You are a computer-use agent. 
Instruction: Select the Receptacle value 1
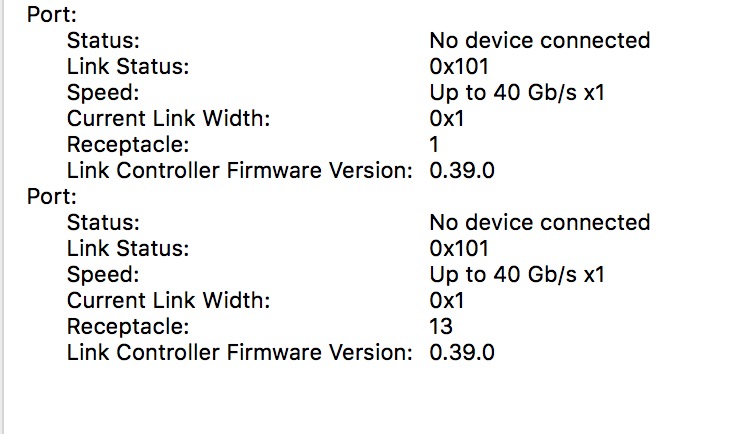(x=434, y=145)
